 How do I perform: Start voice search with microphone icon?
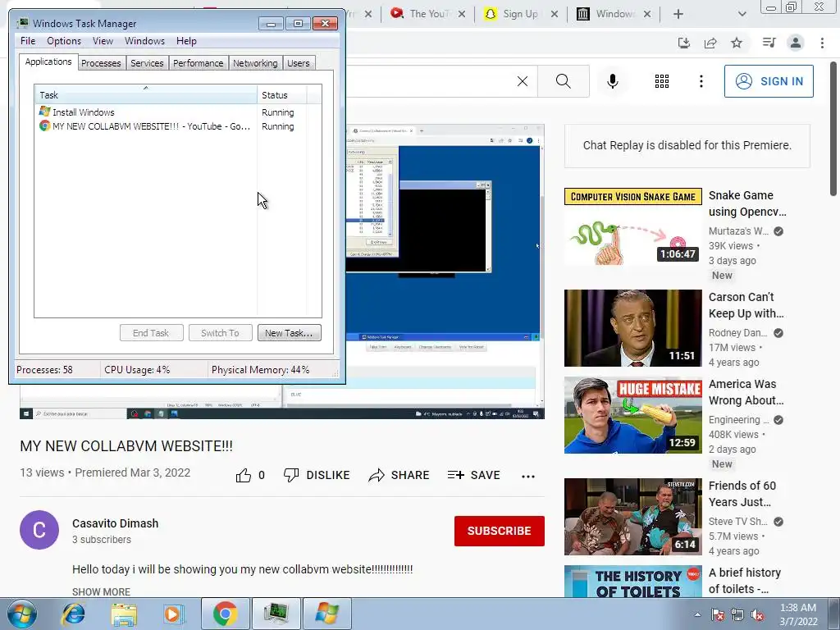[613, 81]
